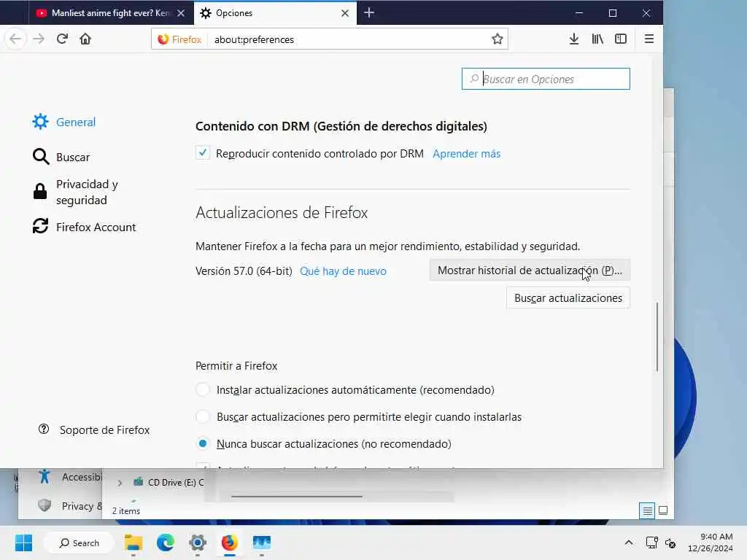Open the downloads arrow in toolbar
Image resolution: width=747 pixels, height=560 pixels.
(x=574, y=39)
